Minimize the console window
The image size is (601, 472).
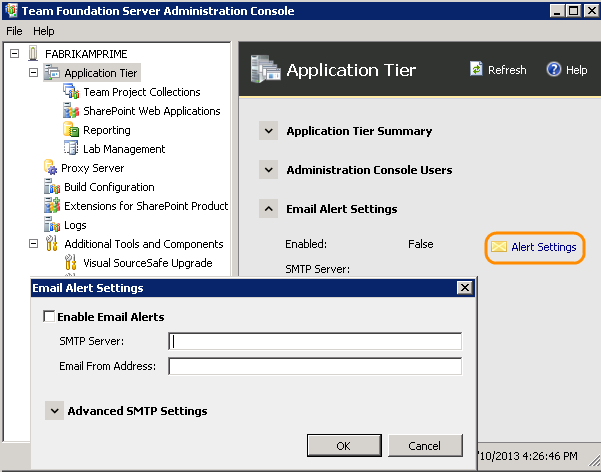pos(557,11)
